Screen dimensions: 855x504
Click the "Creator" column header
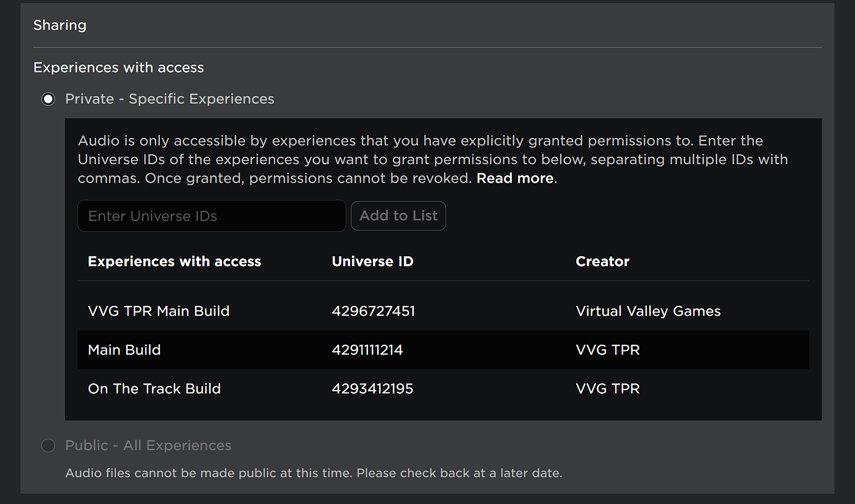click(602, 261)
